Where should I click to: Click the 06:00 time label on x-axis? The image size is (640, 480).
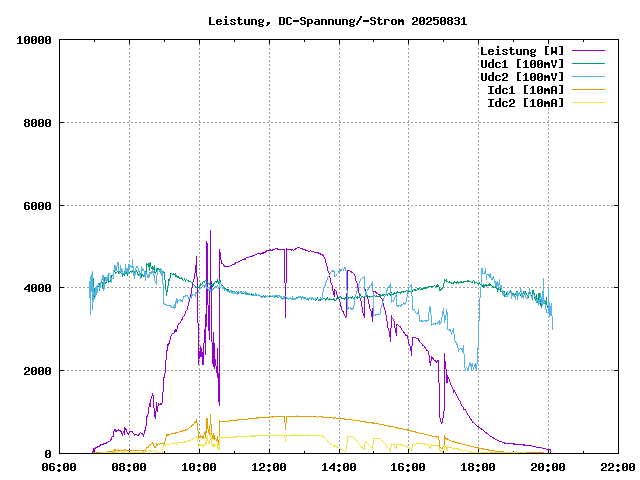[x=60, y=467]
